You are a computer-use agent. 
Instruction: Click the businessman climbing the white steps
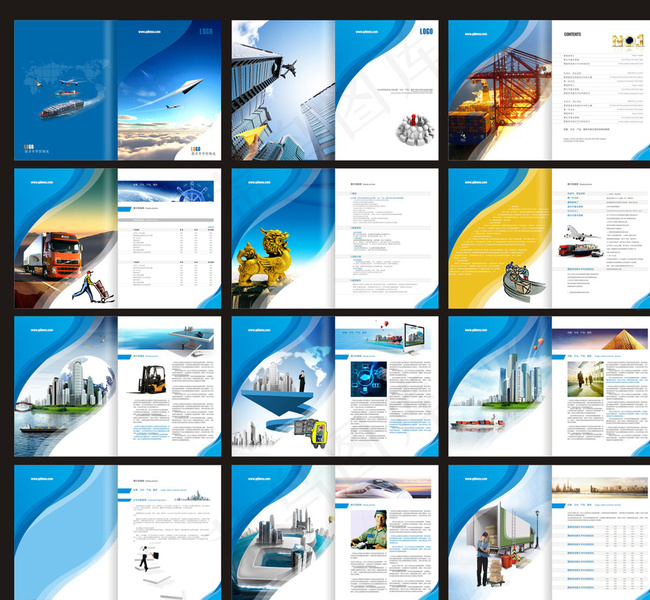click(x=146, y=559)
